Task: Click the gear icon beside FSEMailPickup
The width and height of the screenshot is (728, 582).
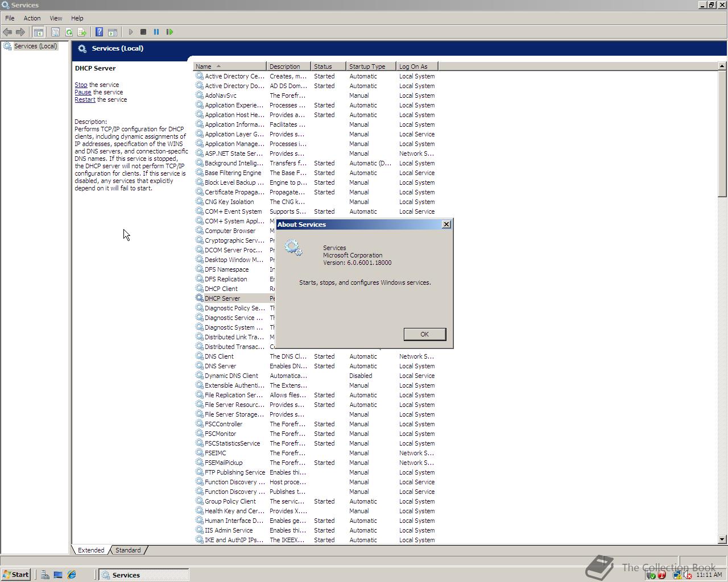Action: pyautogui.click(x=199, y=463)
